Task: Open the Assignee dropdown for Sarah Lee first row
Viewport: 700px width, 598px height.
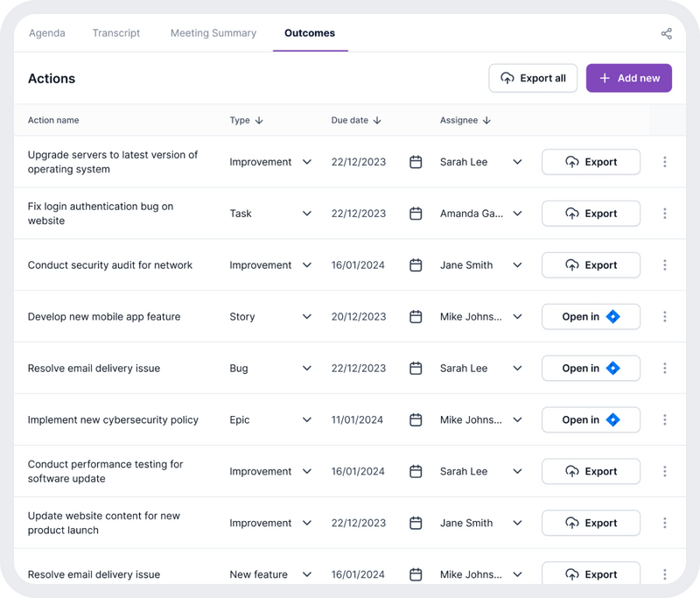Action: (x=518, y=162)
